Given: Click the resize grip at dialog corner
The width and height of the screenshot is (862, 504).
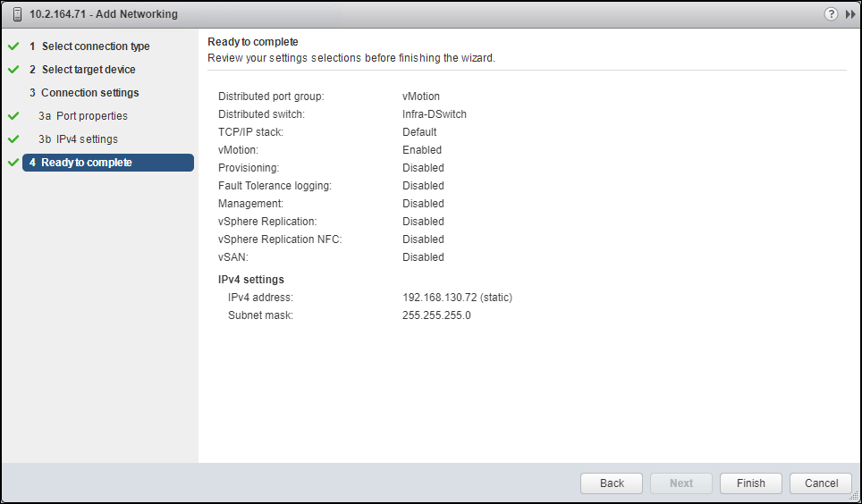Looking at the screenshot, I should pyautogui.click(x=854, y=496).
